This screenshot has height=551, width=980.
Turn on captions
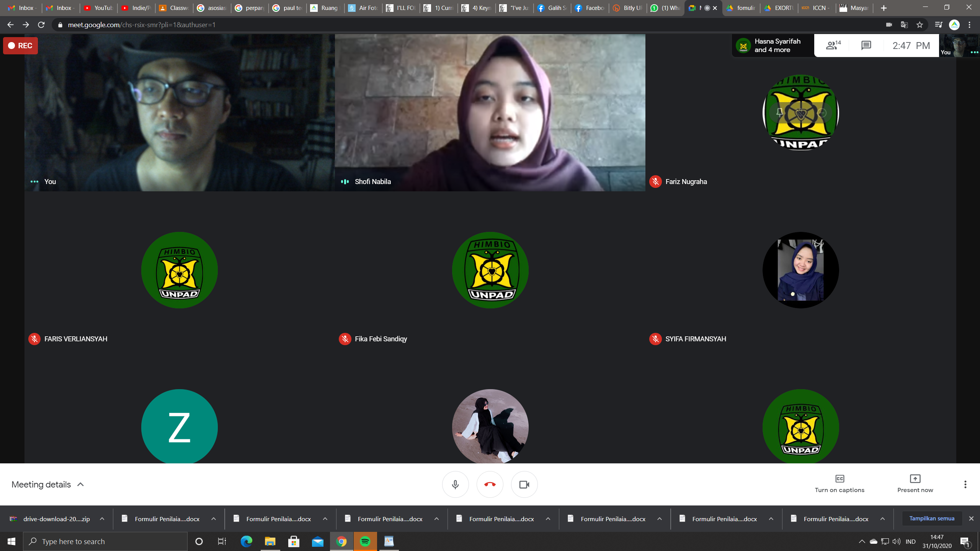(x=839, y=484)
